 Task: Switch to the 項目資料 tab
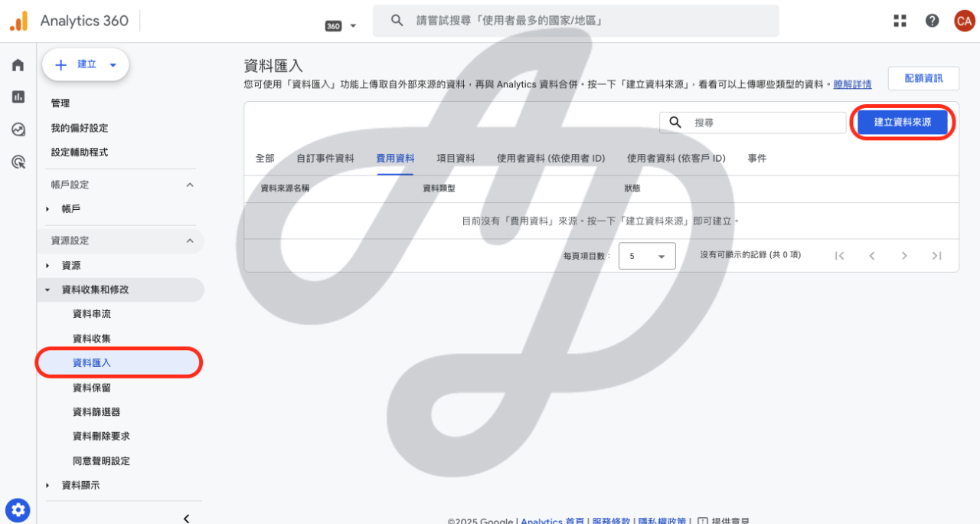pos(456,159)
